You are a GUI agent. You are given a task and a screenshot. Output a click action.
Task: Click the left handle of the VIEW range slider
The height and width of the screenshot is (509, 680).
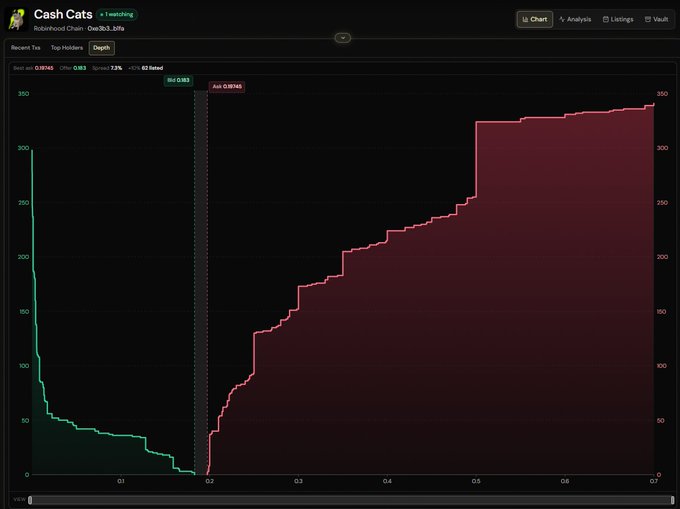(30, 500)
